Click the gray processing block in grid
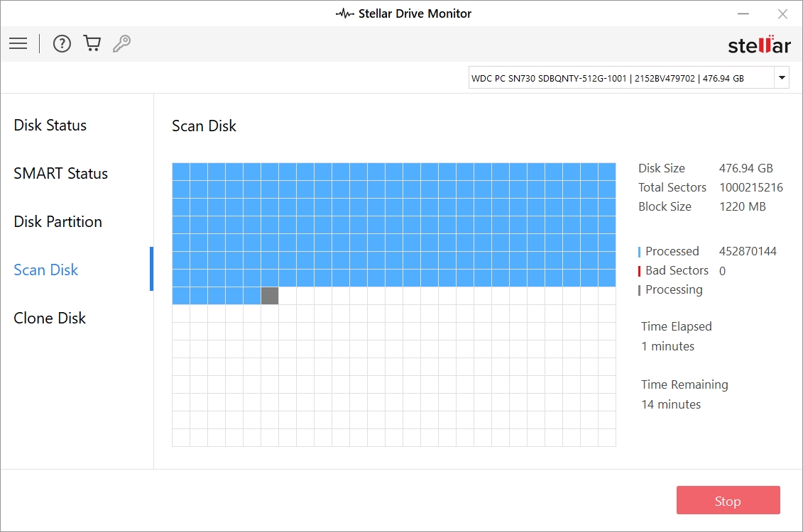 (x=270, y=296)
